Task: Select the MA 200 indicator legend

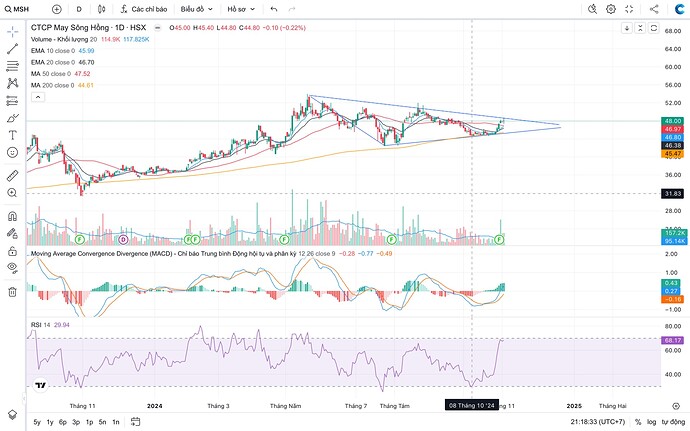Action: click(52, 85)
